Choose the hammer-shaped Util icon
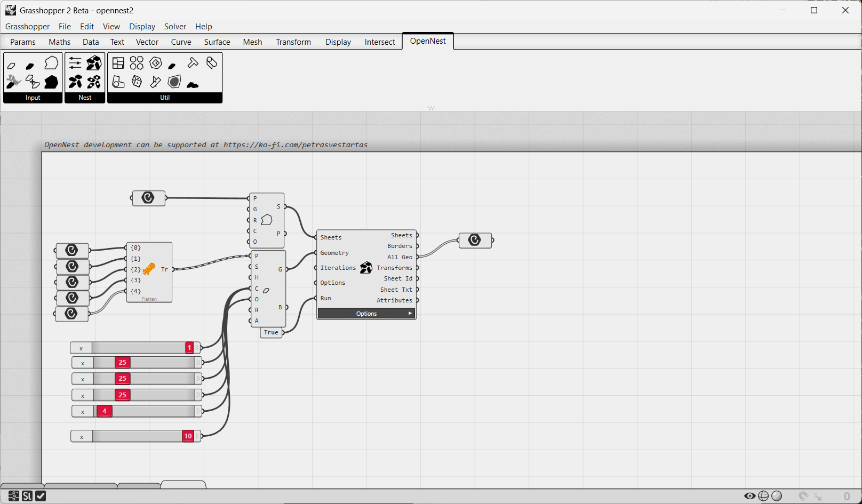Image resolution: width=862 pixels, height=504 pixels. (x=193, y=63)
